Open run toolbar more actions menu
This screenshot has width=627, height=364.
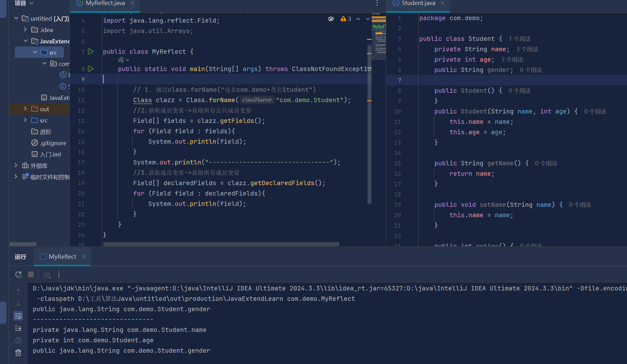[59, 274]
